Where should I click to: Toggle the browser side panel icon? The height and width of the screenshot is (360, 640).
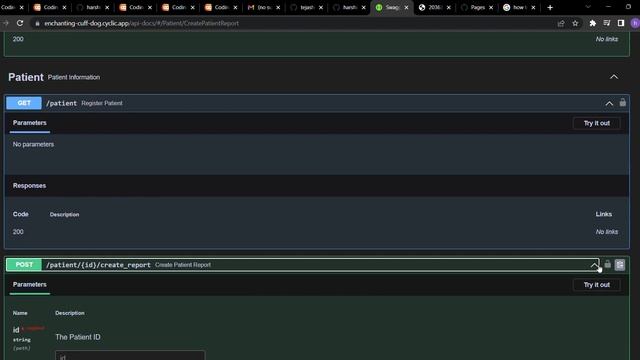pos(621,24)
